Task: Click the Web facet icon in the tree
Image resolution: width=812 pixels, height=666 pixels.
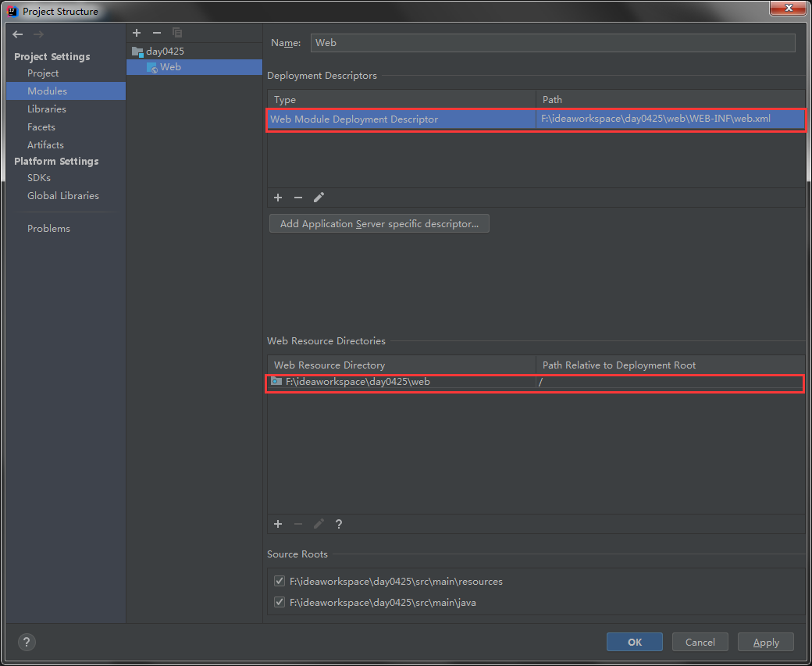Action: pyautogui.click(x=152, y=67)
